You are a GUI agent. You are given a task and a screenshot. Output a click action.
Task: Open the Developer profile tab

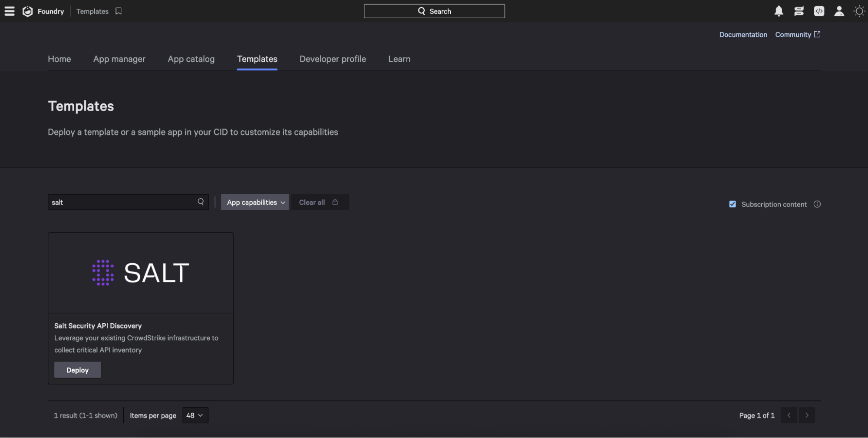(332, 59)
